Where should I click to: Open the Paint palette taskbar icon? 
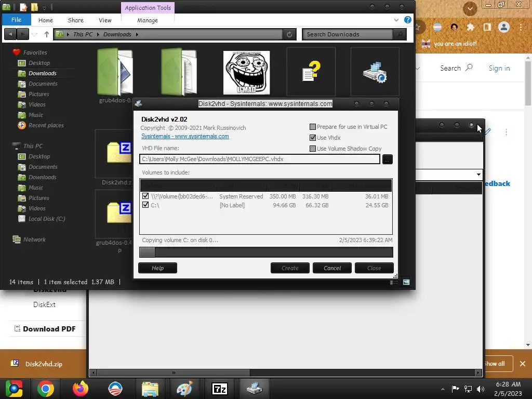[x=184, y=389]
